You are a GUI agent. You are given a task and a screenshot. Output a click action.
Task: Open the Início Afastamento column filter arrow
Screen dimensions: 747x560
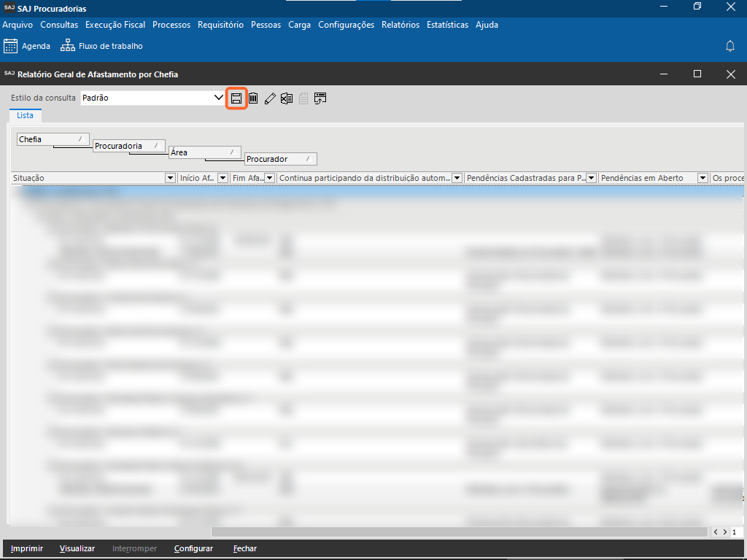pos(222,178)
